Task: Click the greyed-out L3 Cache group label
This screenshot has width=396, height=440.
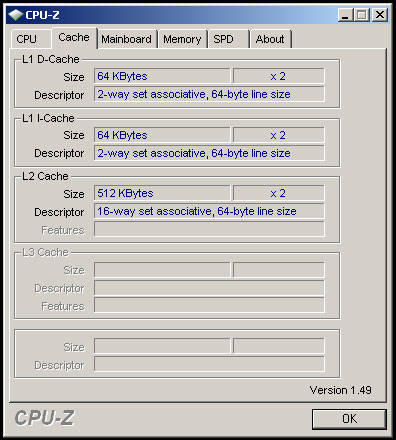Action: coord(45,252)
